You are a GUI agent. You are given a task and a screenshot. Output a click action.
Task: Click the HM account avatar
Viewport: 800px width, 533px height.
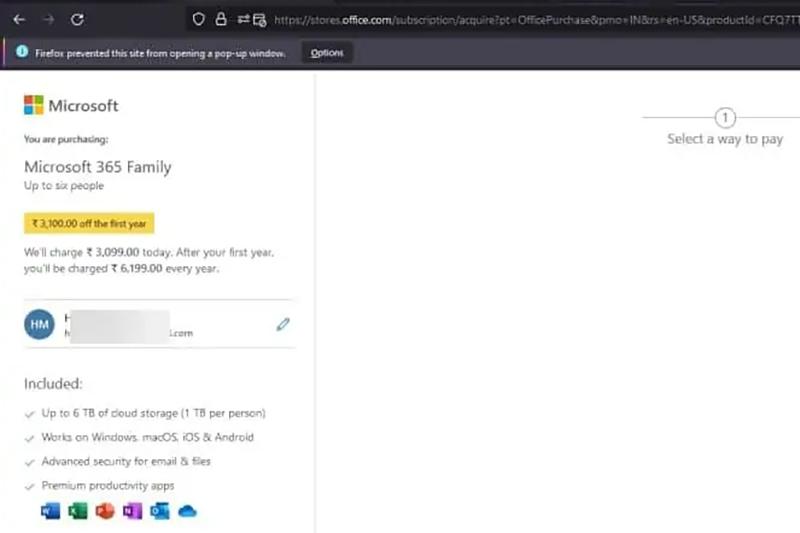pos(39,324)
